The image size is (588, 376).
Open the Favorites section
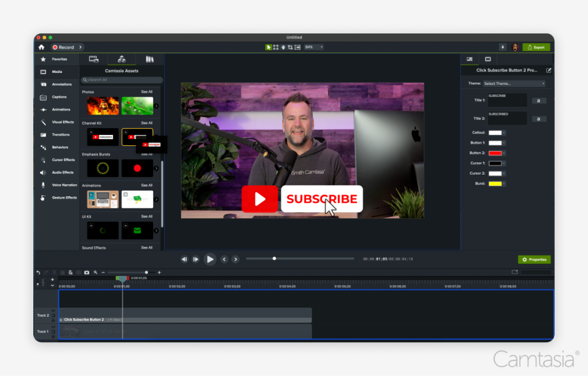(x=56, y=59)
